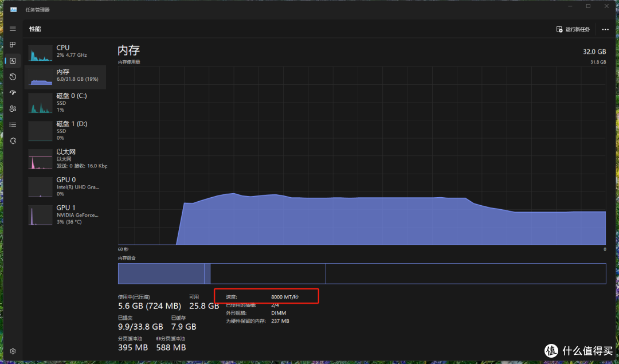Click the 5.6 GB (724 MB) in-use value

[149, 306]
